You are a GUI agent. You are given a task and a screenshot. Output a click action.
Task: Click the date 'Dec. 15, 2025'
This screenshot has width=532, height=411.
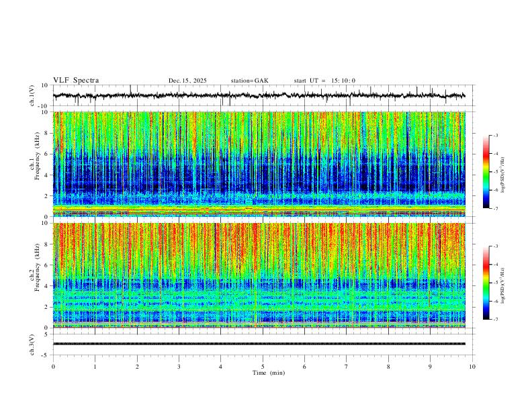click(187, 81)
